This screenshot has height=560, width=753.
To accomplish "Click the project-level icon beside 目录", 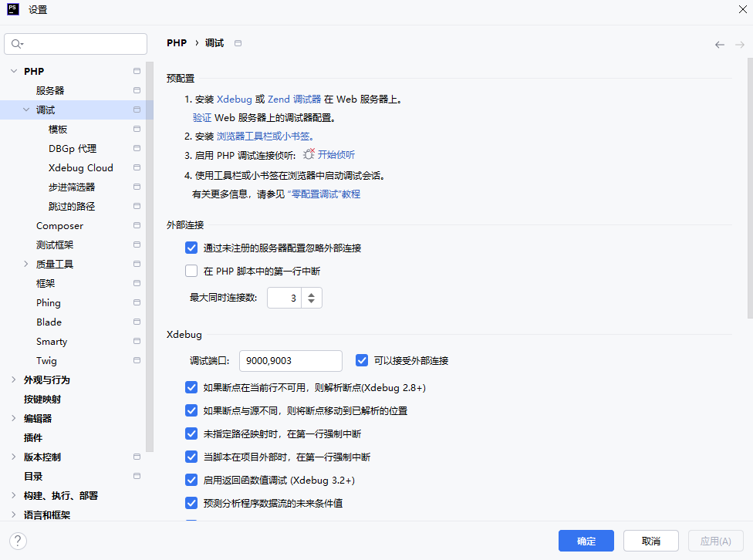I will 137,476.
